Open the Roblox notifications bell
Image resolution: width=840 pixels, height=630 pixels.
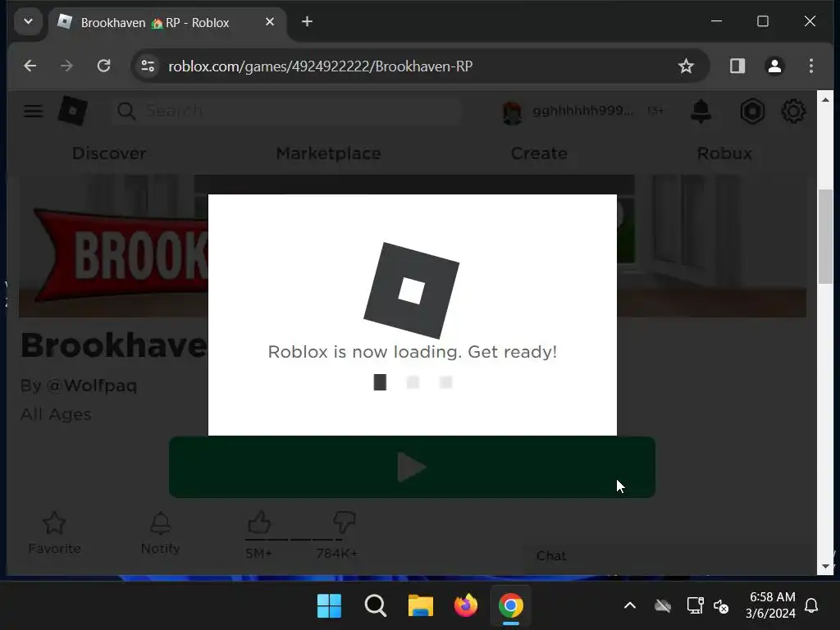(x=701, y=111)
